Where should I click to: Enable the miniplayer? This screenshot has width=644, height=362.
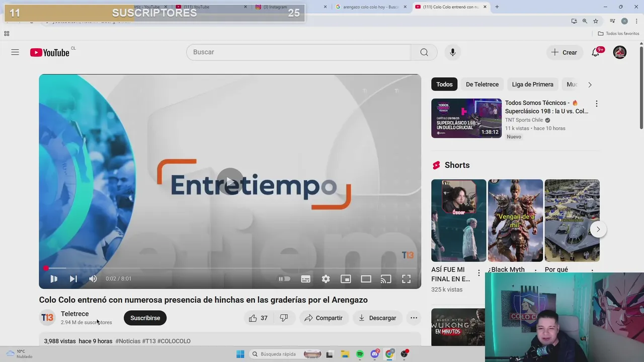[x=346, y=279]
